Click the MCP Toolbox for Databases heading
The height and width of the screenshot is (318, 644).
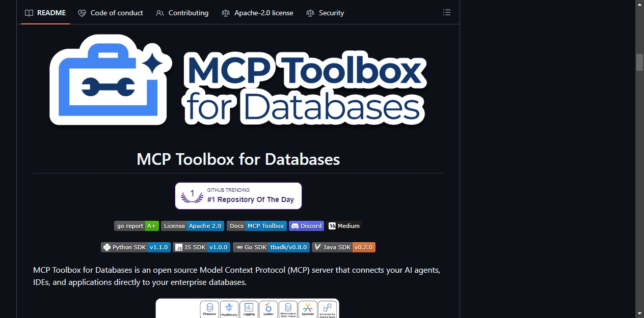click(238, 159)
